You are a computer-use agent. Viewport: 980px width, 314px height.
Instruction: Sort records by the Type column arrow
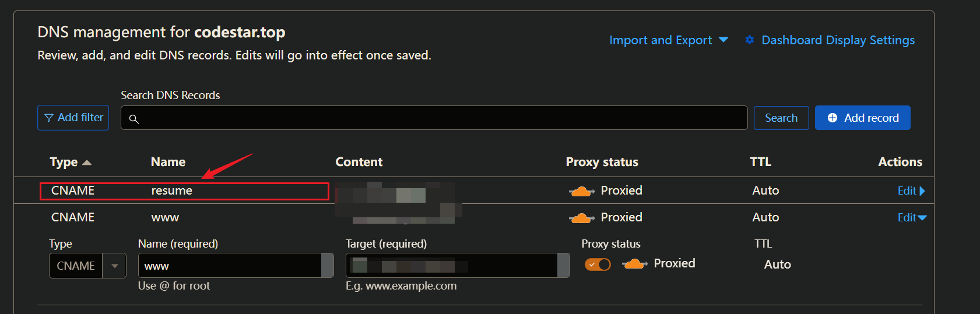[x=87, y=163]
